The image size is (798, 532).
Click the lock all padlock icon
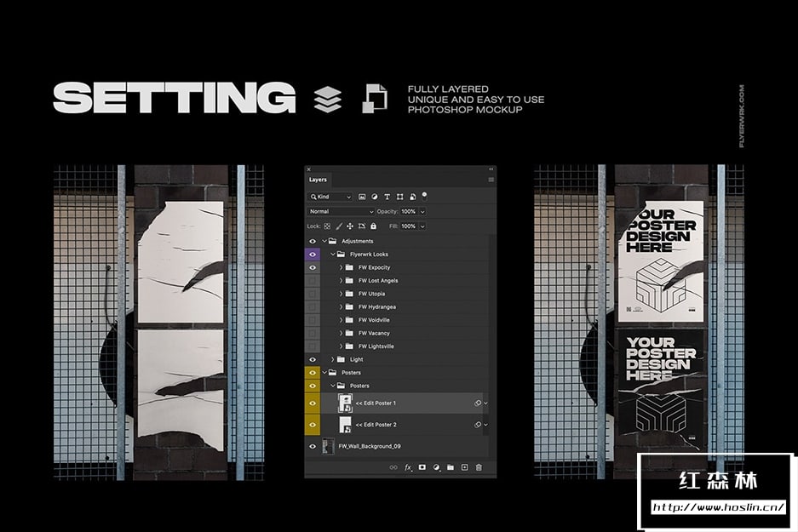374,226
